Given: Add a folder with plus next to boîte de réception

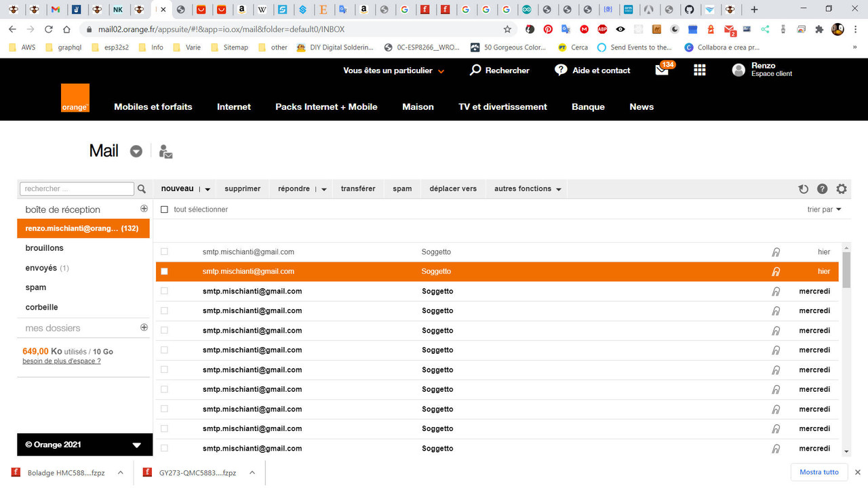Looking at the screenshot, I should 144,209.
